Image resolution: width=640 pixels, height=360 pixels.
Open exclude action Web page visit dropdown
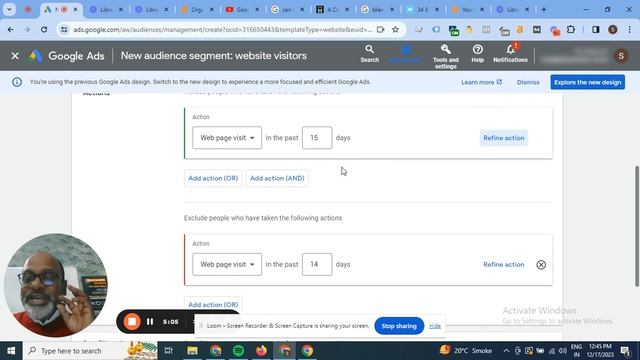(x=227, y=264)
